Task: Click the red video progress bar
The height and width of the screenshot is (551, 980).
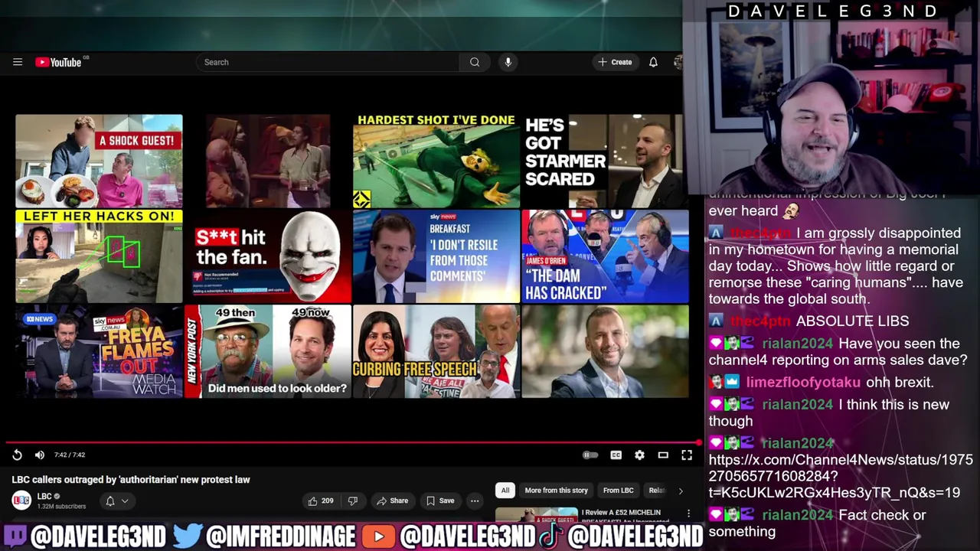Action: pos(352,442)
